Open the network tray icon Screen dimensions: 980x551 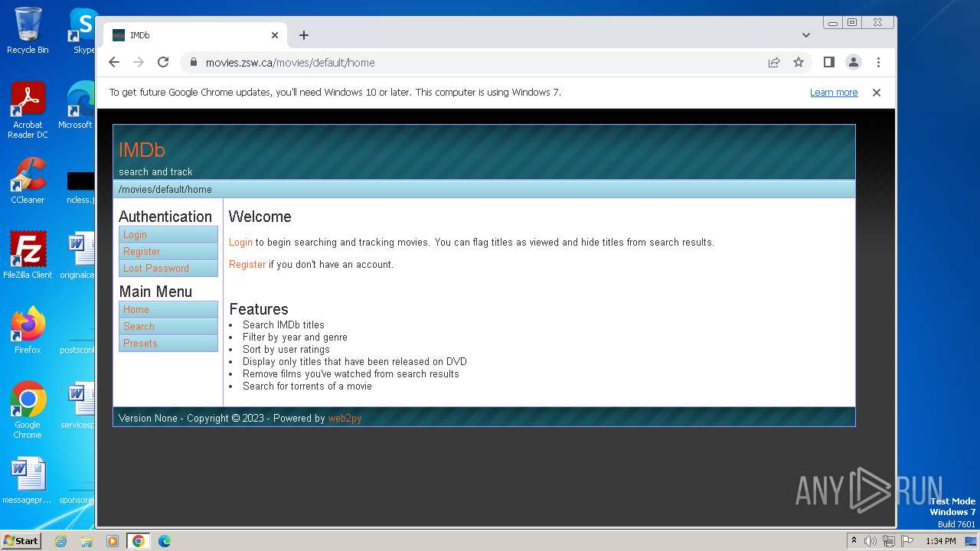pos(889,541)
